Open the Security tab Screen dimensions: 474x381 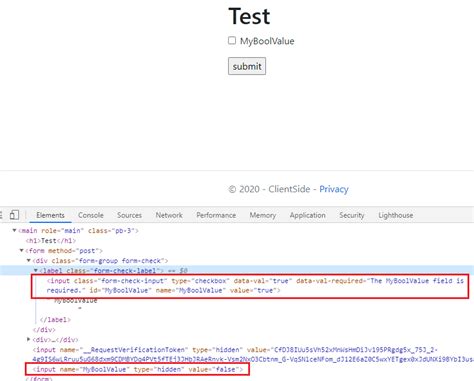(x=352, y=215)
